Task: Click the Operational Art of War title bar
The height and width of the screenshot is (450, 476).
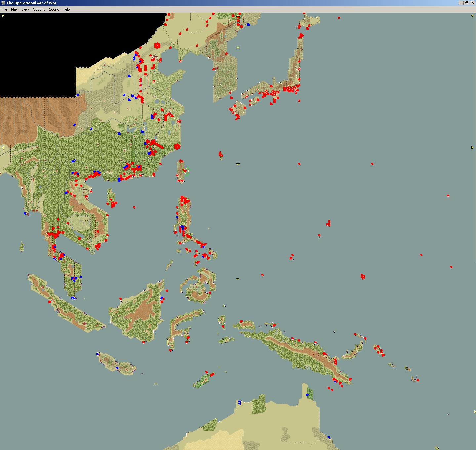Action: point(231,3)
